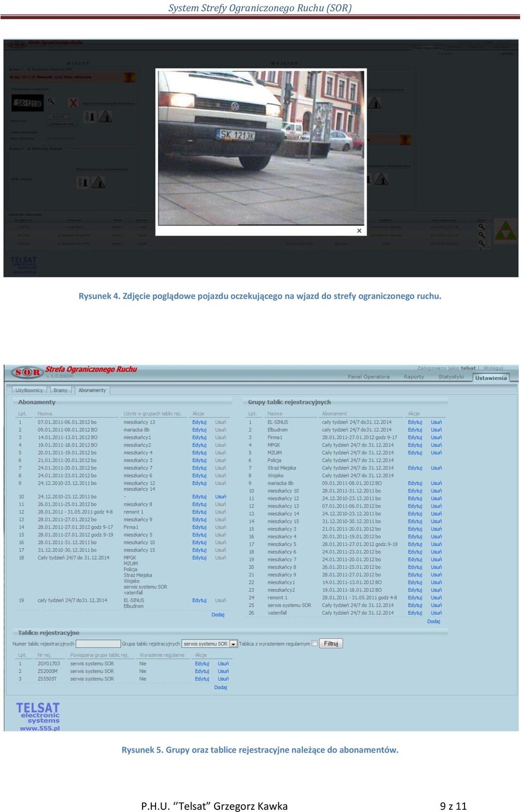The height and width of the screenshot is (812, 524).
Task: Toggle the Tablica z wyrażeniem regularnym checkbox
Action: pyautogui.click(x=314, y=643)
